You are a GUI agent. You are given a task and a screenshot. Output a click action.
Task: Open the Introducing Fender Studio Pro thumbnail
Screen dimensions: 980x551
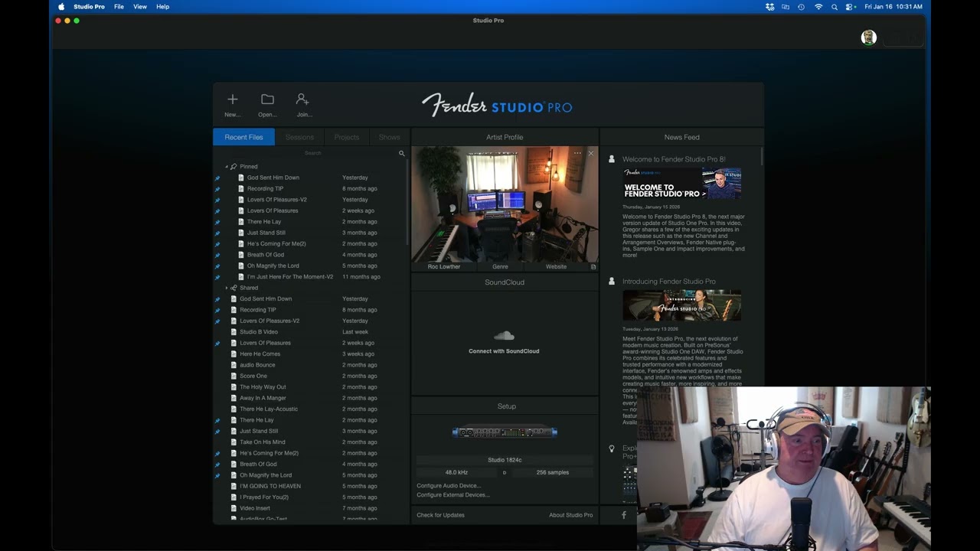(681, 305)
